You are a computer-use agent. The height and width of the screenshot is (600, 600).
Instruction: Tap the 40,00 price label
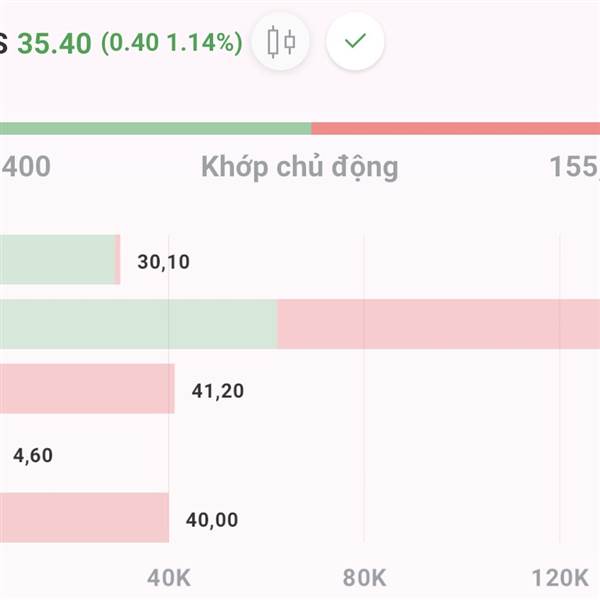[x=212, y=520]
